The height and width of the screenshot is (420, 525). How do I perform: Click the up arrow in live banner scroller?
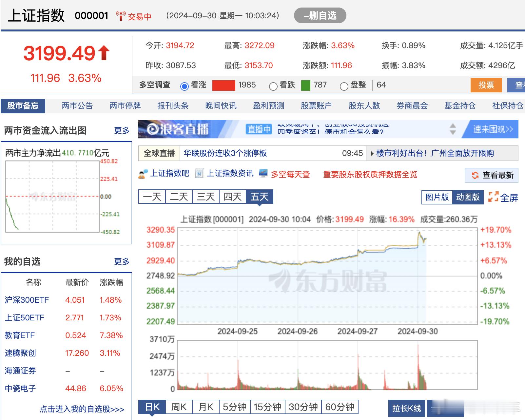tap(453, 126)
